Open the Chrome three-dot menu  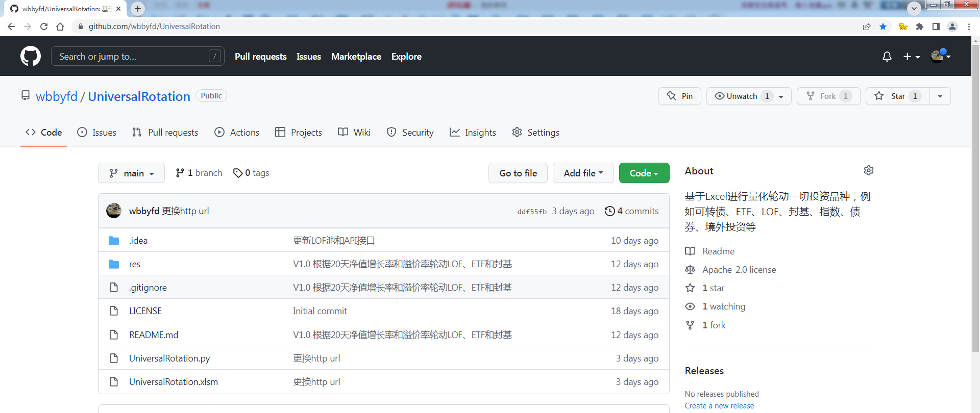tap(969, 27)
